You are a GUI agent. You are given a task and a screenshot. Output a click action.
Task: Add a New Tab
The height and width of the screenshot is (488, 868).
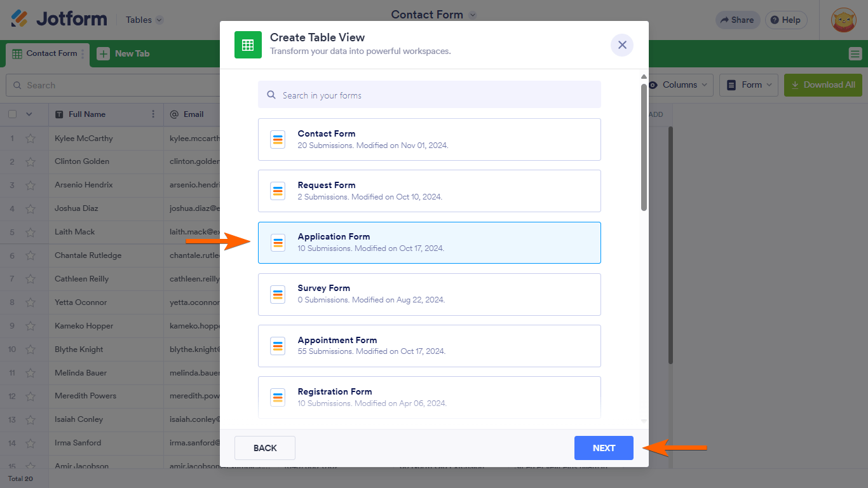(x=124, y=54)
